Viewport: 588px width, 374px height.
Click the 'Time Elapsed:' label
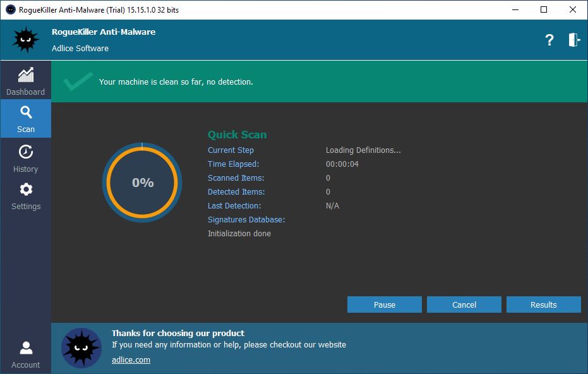(233, 164)
